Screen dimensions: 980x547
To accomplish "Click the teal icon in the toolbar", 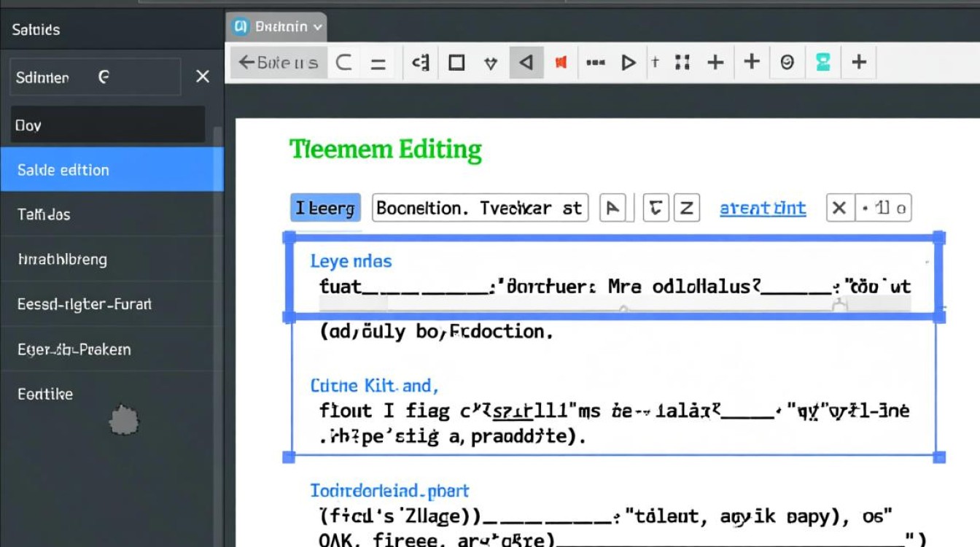I will point(823,63).
